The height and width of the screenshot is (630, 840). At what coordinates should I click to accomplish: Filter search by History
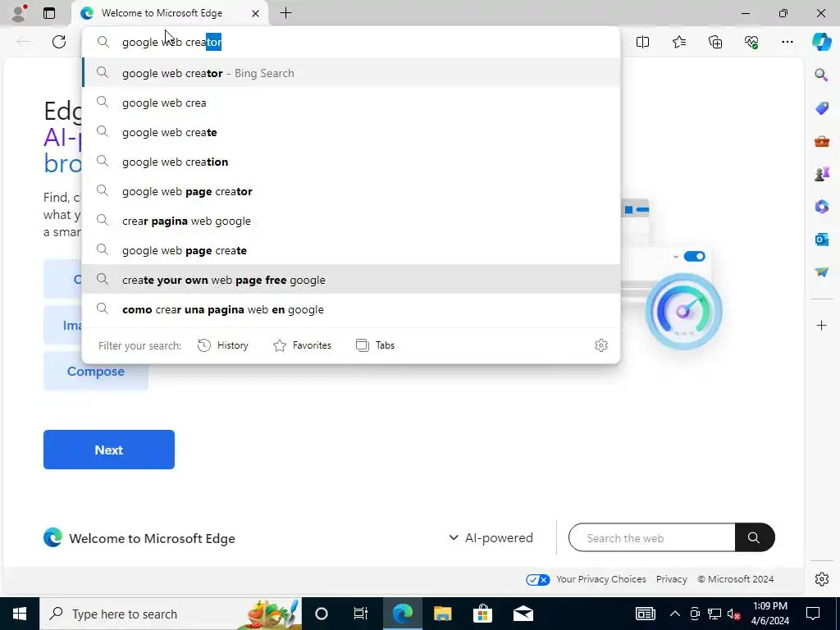pos(223,345)
